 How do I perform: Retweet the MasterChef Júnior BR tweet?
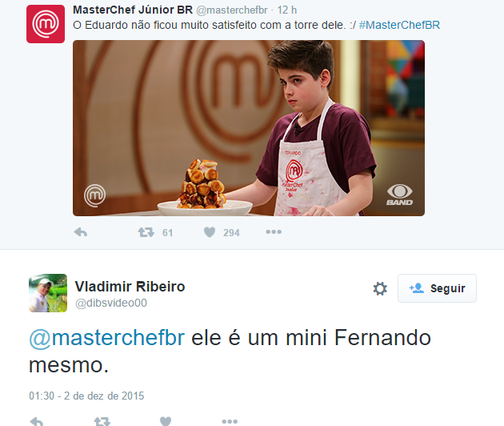[146, 232]
